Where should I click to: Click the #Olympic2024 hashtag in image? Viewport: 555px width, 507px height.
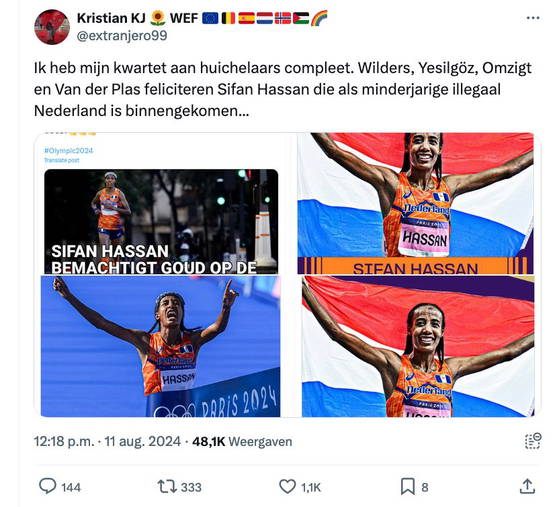[x=68, y=150]
